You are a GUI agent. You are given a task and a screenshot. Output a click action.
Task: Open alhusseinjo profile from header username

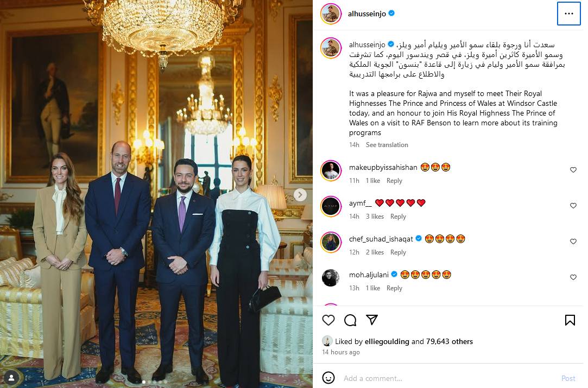pos(366,14)
